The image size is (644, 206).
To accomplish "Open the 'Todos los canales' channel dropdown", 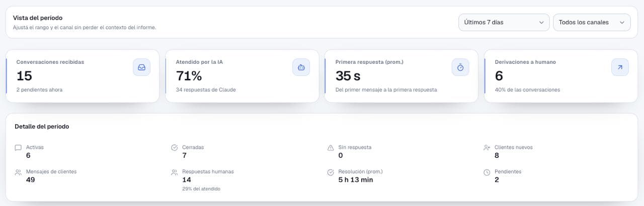I will pyautogui.click(x=592, y=22).
